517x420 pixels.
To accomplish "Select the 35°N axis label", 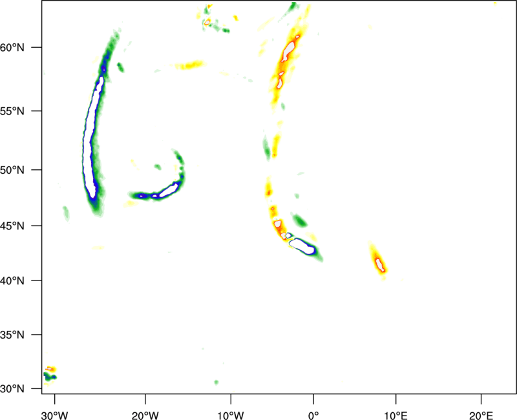I will [x=12, y=335].
